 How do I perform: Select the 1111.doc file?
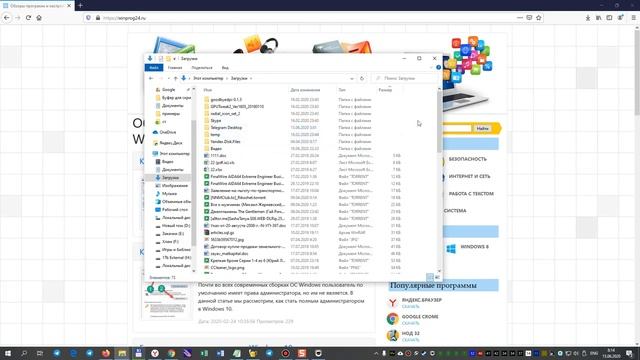[218, 156]
